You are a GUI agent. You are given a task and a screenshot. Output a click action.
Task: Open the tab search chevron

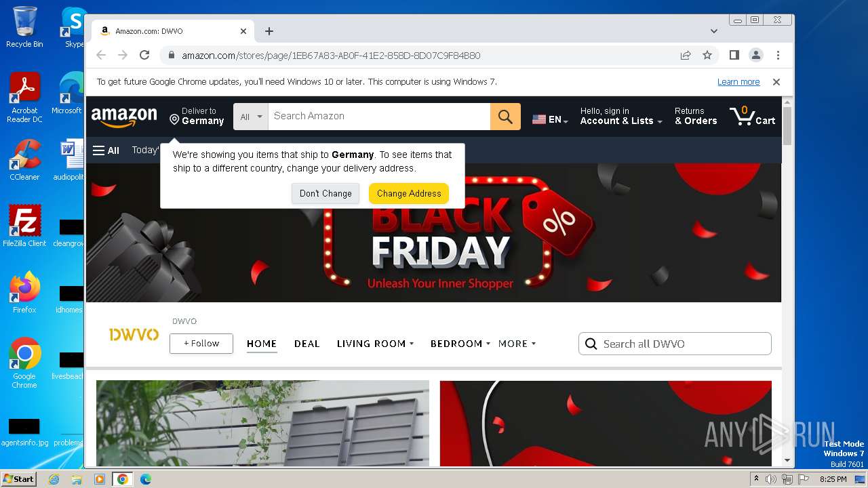tap(714, 31)
